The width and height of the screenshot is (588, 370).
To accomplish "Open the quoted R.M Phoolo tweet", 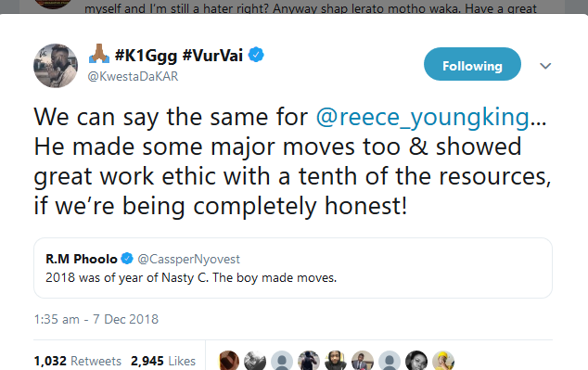I will (293, 268).
